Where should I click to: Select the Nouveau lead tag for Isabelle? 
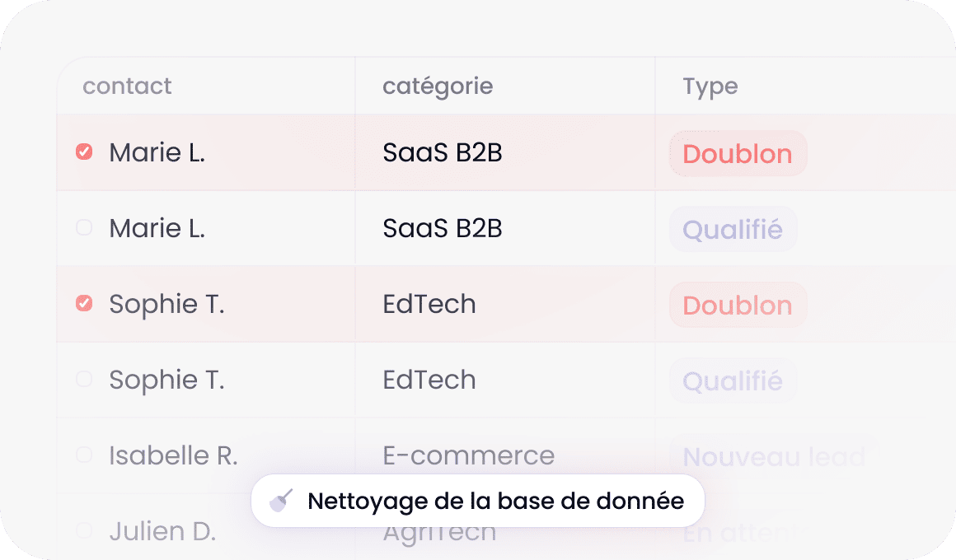click(775, 456)
